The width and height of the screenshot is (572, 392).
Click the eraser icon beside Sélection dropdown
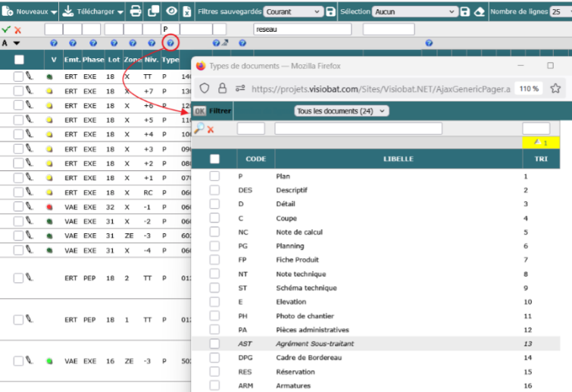(x=478, y=12)
